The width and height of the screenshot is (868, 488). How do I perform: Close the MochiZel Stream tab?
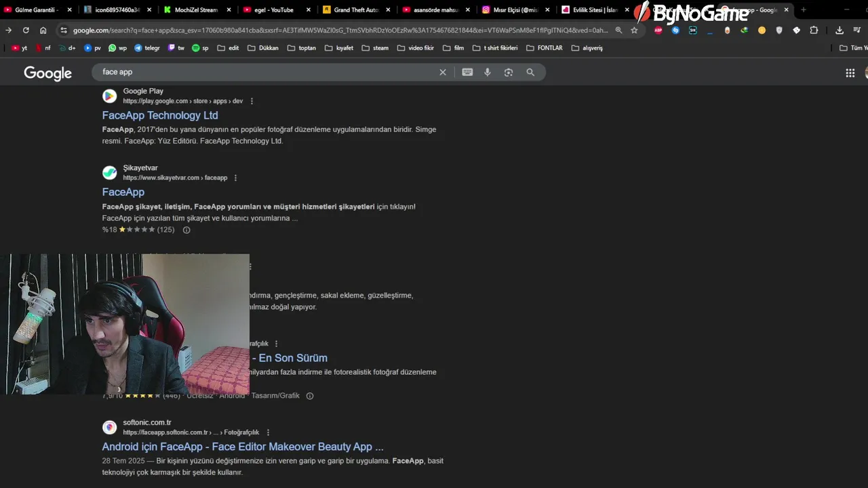229,10
